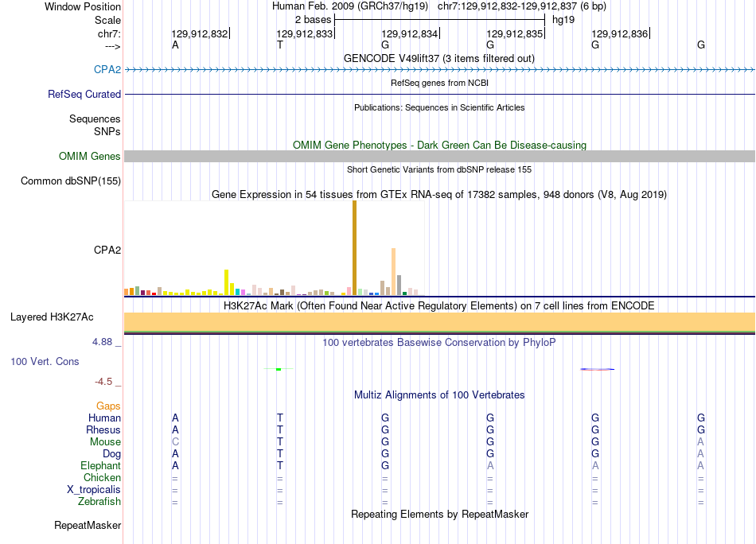Click the CPA2 gene arrow line in GENCODE track
This screenshot has width=756, height=544.
click(440, 70)
